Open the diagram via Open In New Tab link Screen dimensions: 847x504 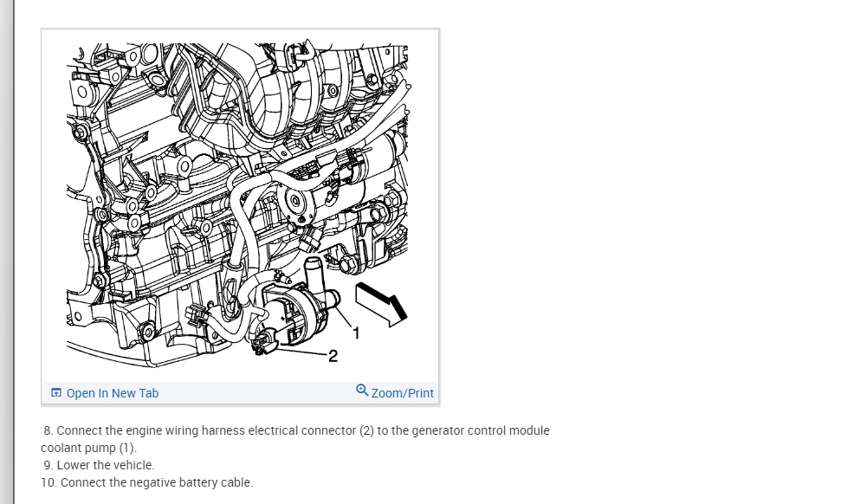coord(113,393)
